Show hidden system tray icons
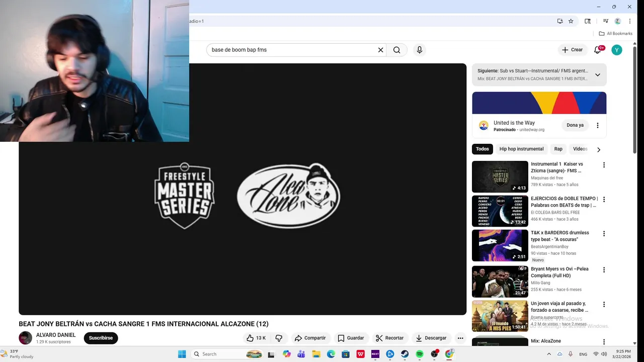644x362 pixels. pyautogui.click(x=549, y=354)
